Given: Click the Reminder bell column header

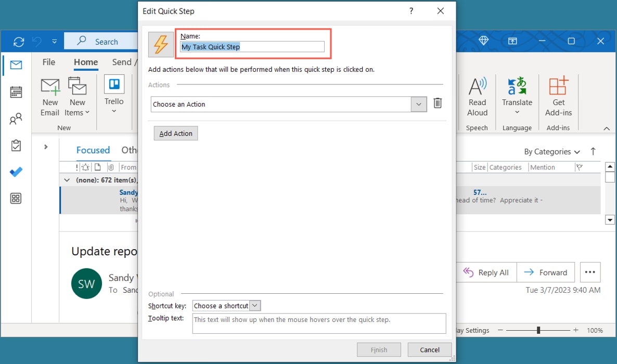Looking at the screenshot, I should coord(85,167).
